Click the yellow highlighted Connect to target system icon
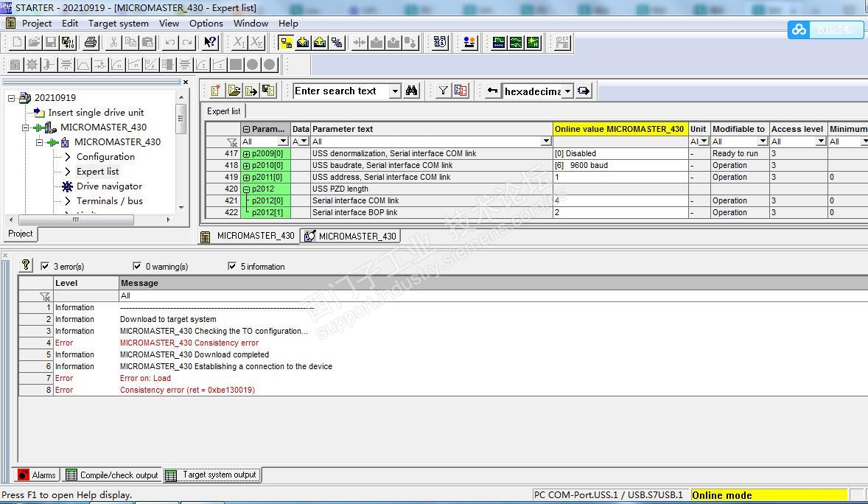Screen dimensions: 868x504 [286, 42]
